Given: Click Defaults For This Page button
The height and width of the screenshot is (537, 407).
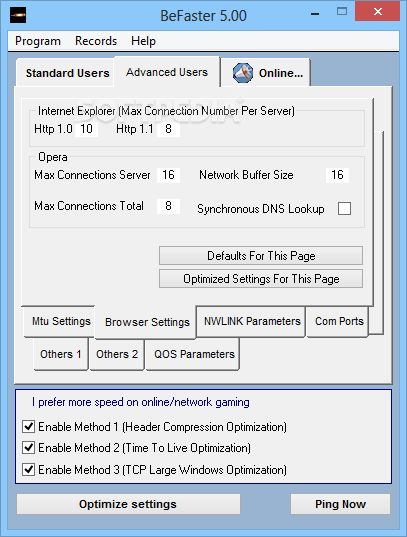Looking at the screenshot, I should (261, 256).
